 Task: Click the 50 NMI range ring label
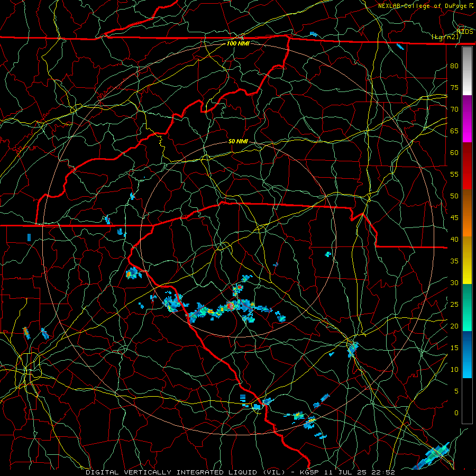(x=238, y=141)
